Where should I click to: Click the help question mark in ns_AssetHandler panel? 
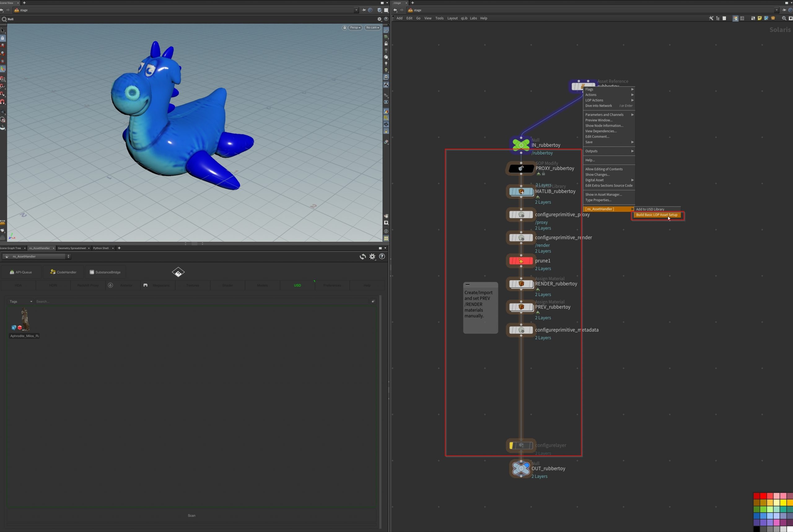point(382,256)
